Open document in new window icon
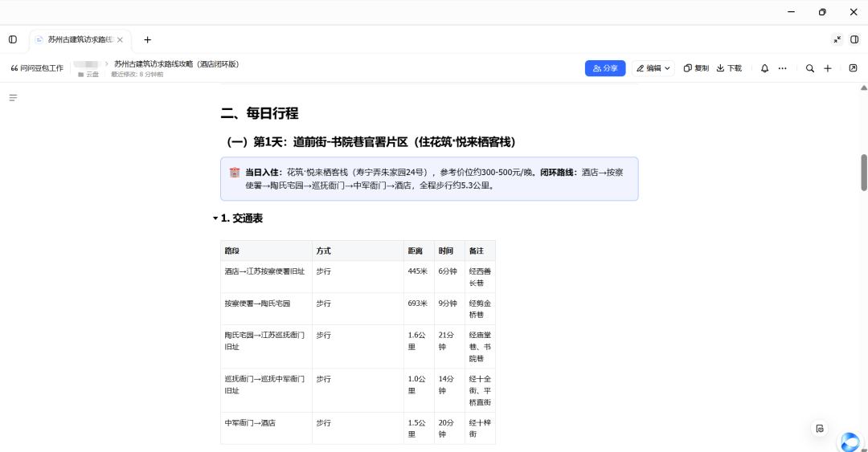The image size is (868, 452). tap(853, 68)
